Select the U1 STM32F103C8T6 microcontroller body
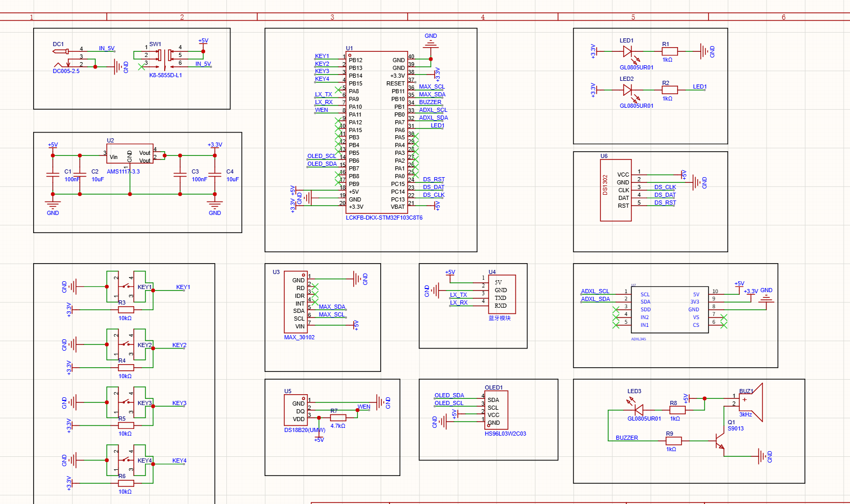Image resolution: width=850 pixels, height=504 pixels. pyautogui.click(x=377, y=133)
